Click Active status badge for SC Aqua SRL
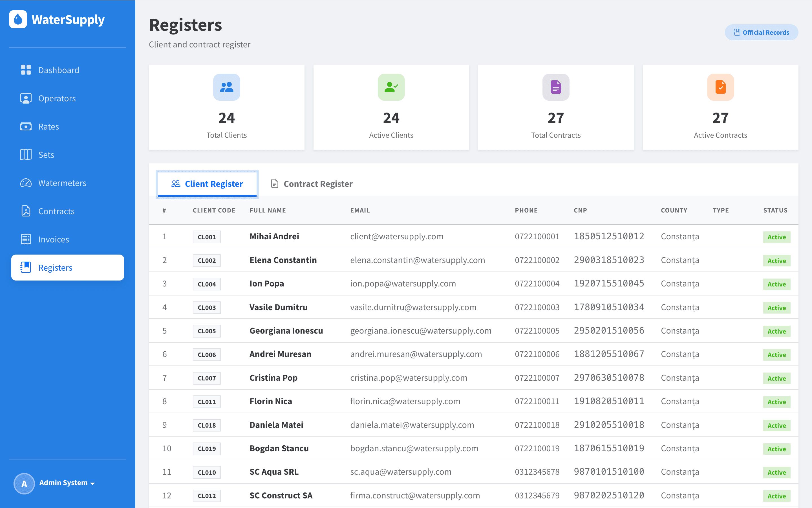The image size is (812, 508). [x=776, y=472]
